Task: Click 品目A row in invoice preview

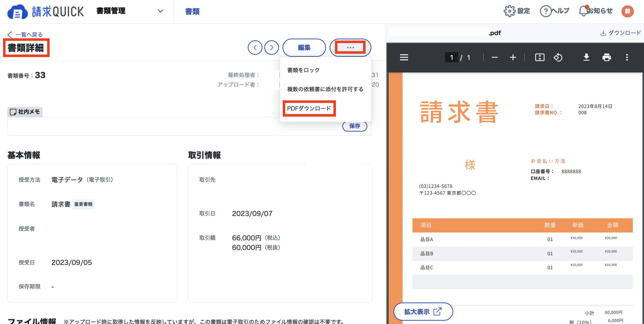Action: pyautogui.click(x=522, y=240)
